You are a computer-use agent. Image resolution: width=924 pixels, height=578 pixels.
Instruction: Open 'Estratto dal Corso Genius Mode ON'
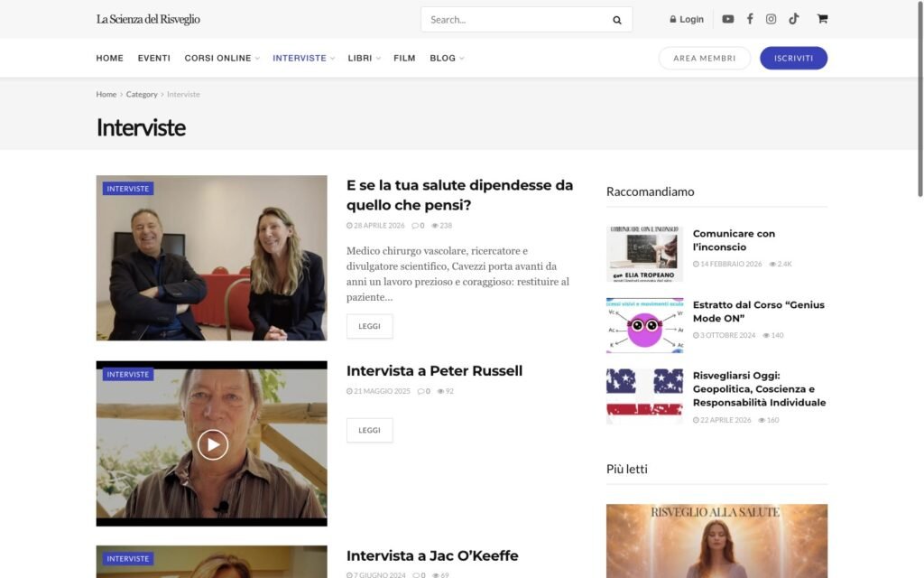758,312
